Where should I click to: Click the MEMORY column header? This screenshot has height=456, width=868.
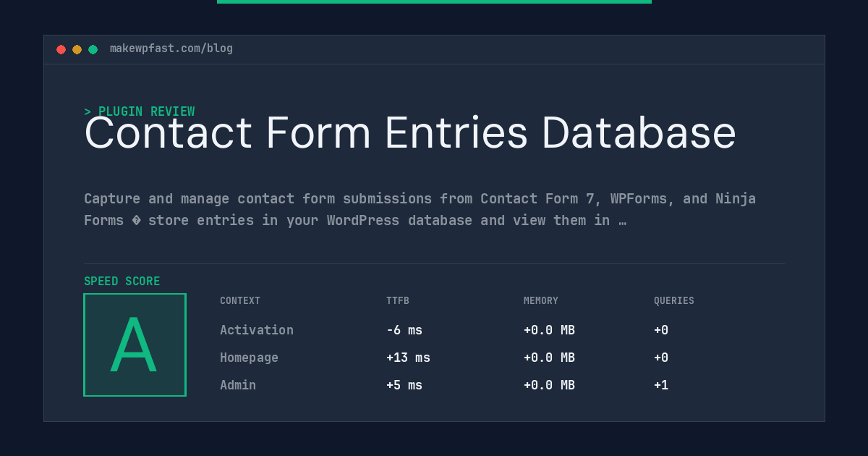(x=541, y=301)
